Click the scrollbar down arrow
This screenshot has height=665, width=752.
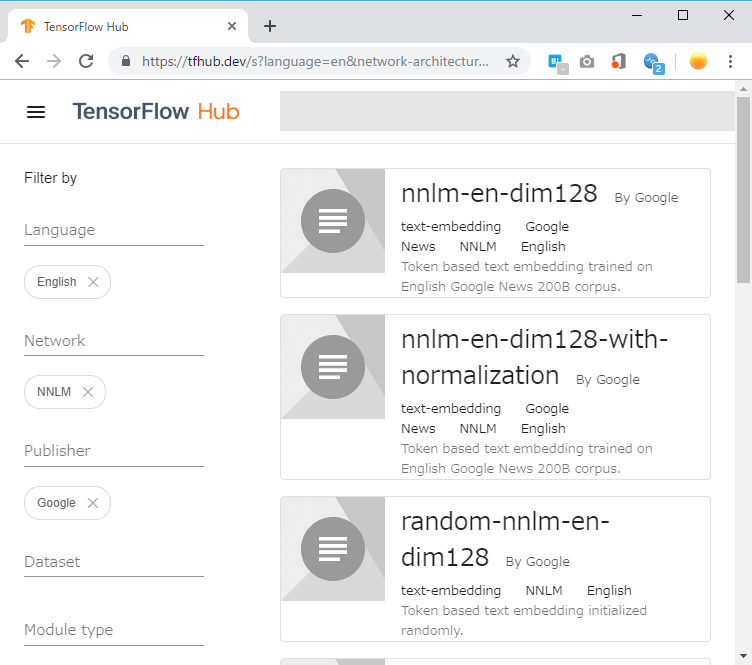click(743, 656)
